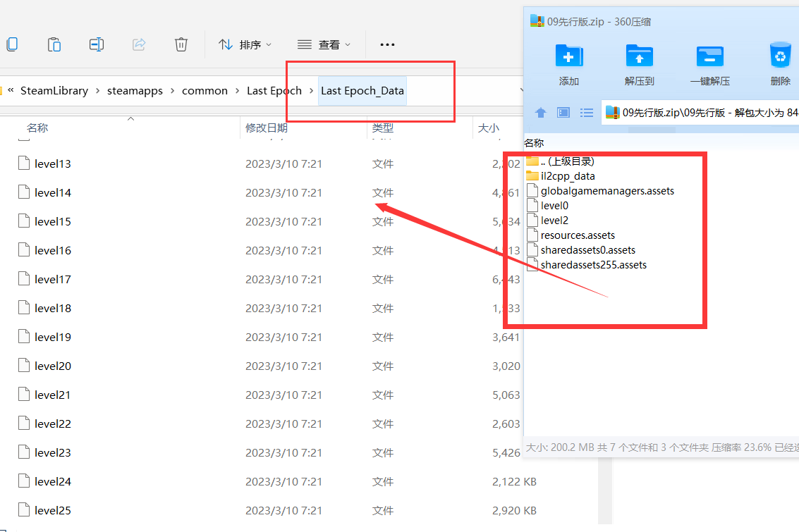Show hidden breadcrumb path with « chevron
Screen dimensions: 799x532
click(11, 90)
